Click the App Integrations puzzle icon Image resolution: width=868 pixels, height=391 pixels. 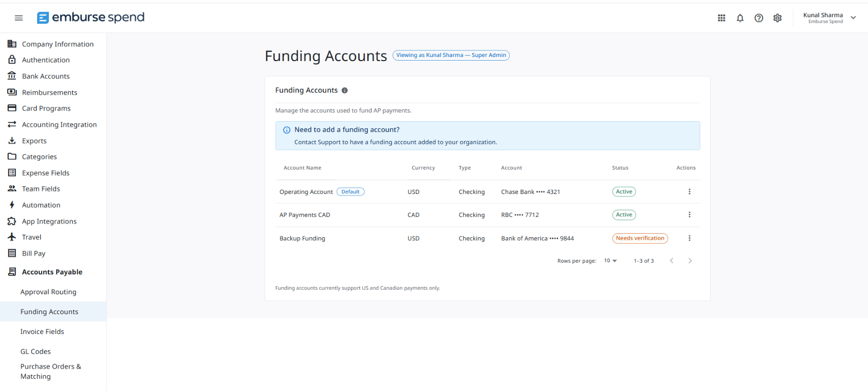12,221
